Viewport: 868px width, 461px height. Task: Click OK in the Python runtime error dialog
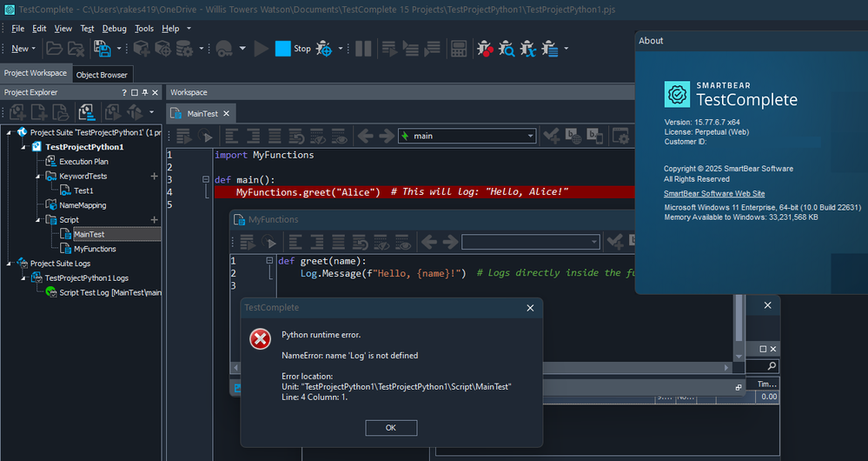coord(391,428)
